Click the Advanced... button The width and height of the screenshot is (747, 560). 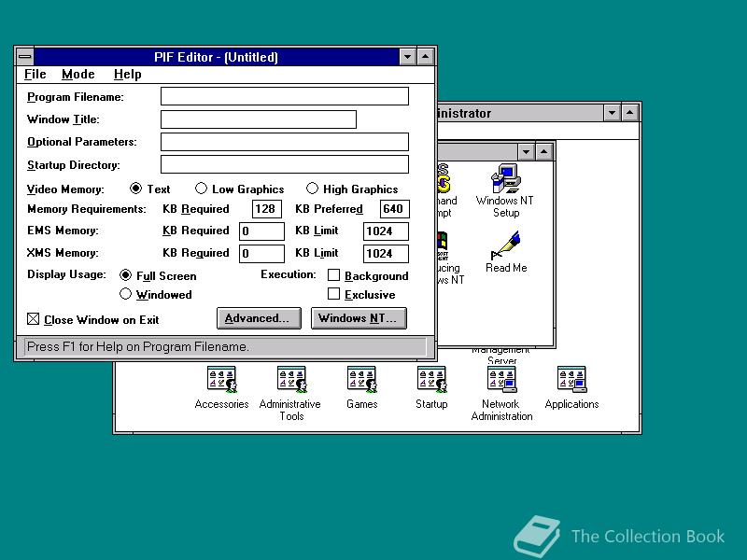pos(259,318)
